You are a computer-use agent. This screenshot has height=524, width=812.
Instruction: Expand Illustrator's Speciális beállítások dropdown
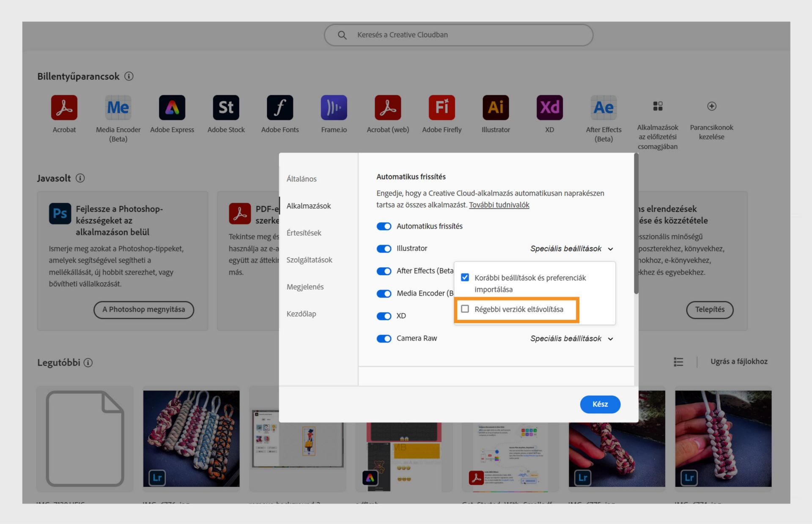[571, 249]
